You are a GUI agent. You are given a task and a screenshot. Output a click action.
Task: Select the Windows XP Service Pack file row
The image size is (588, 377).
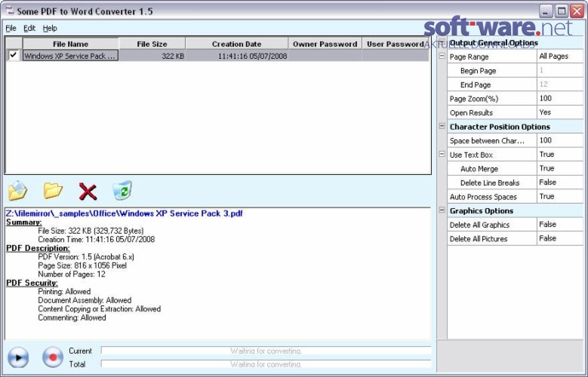[218, 56]
